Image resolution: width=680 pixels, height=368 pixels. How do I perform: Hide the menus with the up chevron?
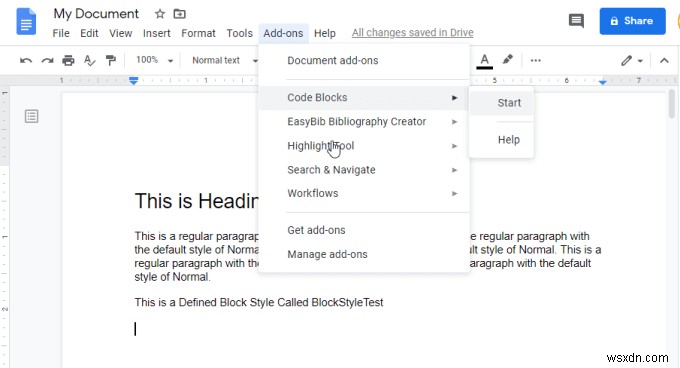point(664,60)
